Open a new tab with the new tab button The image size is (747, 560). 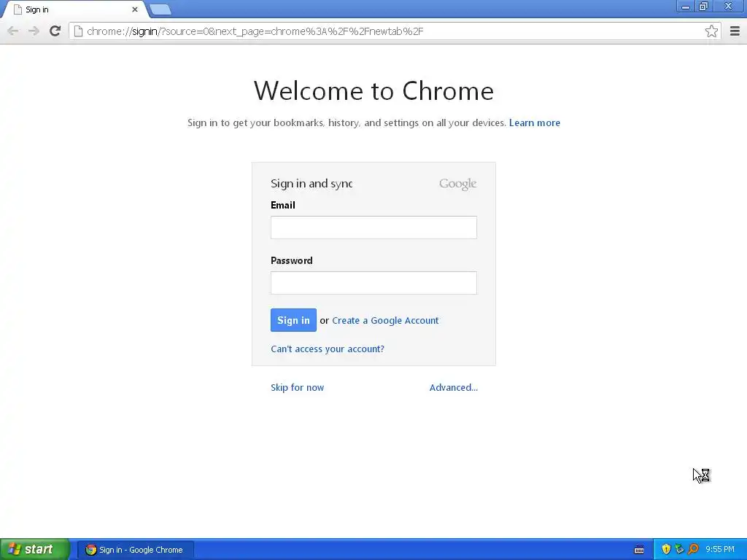coord(160,9)
